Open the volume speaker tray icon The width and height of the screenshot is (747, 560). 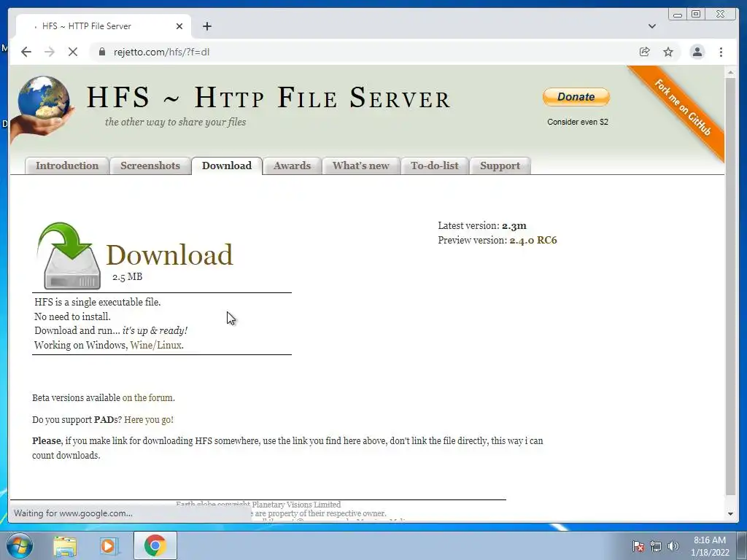[x=673, y=546]
